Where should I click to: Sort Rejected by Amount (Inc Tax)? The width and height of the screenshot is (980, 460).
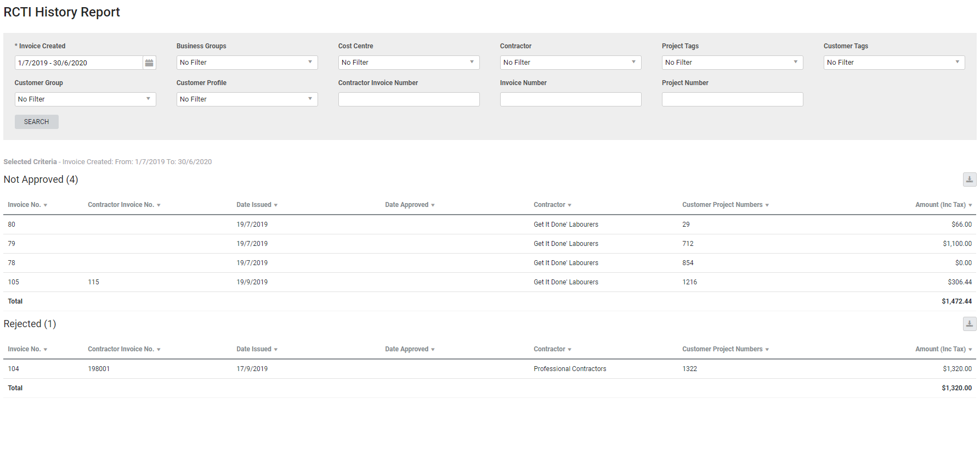tap(943, 349)
